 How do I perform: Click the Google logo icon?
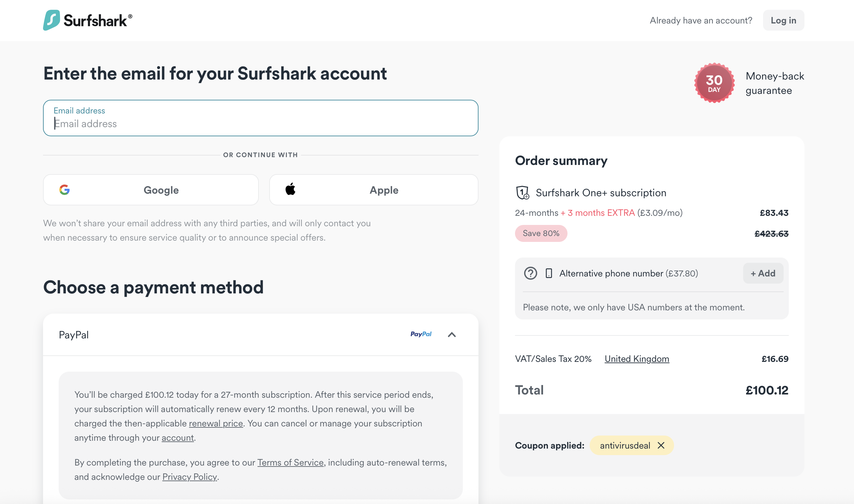pyautogui.click(x=65, y=190)
